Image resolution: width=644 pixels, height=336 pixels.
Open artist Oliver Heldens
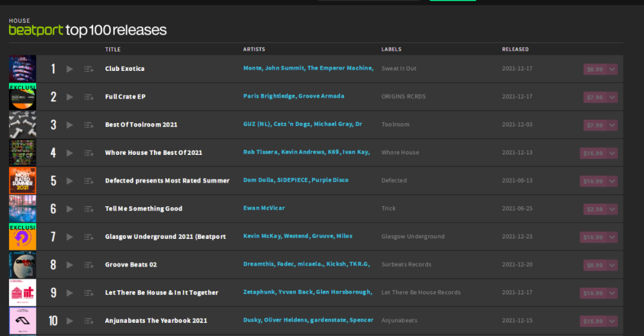[286, 320]
